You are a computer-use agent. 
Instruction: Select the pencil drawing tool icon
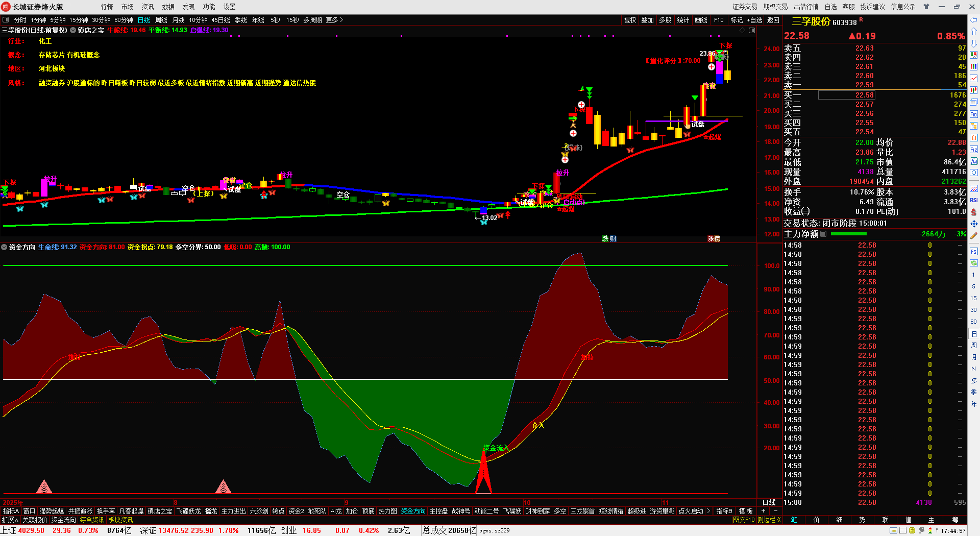click(x=974, y=235)
